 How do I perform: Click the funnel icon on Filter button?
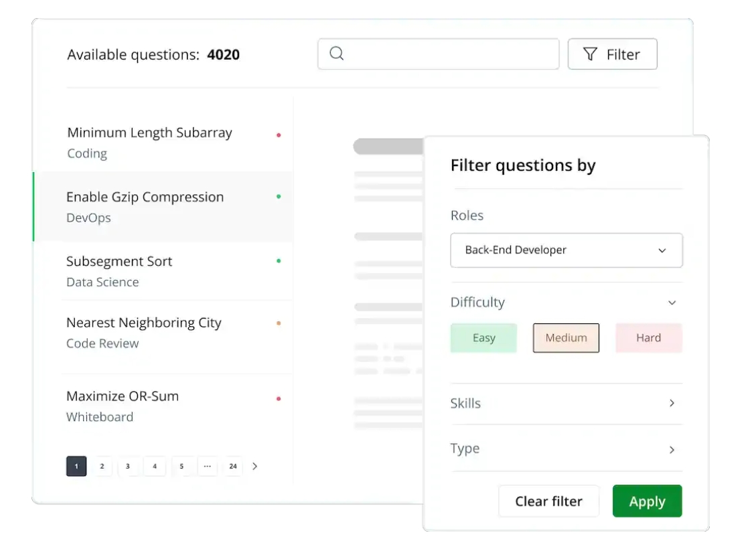[x=590, y=54]
